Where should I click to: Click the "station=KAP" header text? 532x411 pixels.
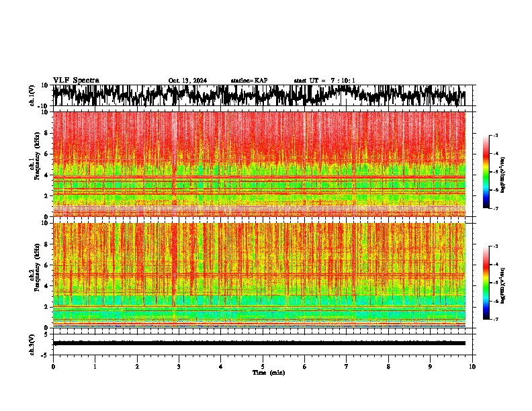click(249, 81)
